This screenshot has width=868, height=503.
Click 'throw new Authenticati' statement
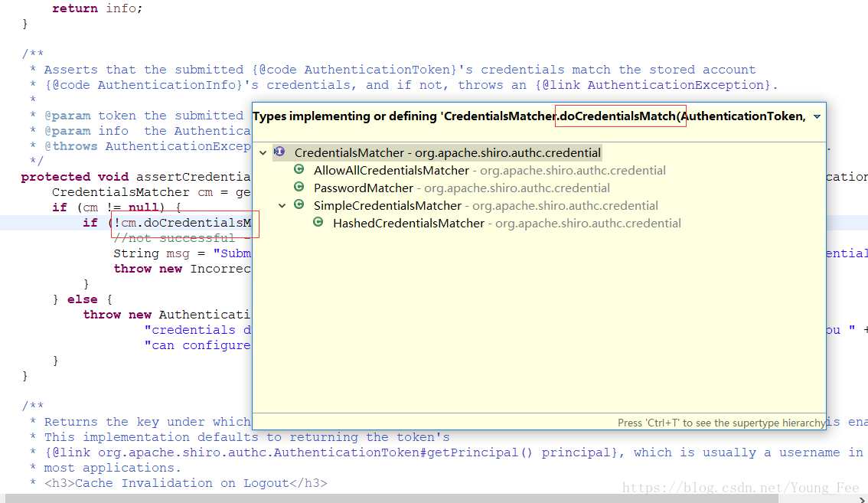coord(167,315)
